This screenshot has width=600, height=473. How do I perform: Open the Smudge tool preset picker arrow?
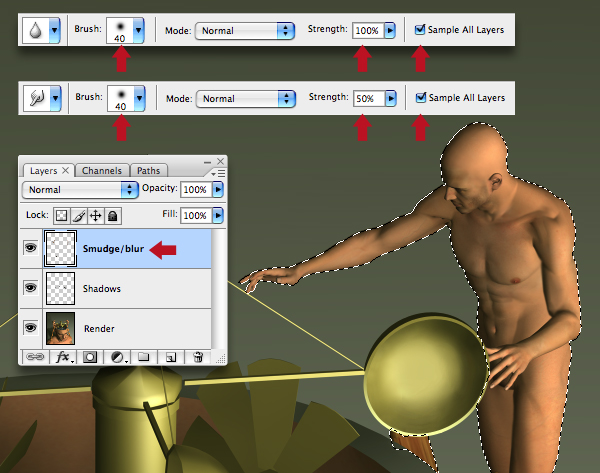pyautogui.click(x=55, y=98)
